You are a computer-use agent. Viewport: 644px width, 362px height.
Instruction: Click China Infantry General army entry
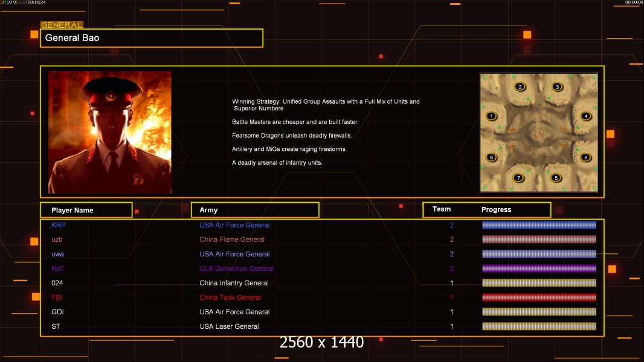coord(234,283)
